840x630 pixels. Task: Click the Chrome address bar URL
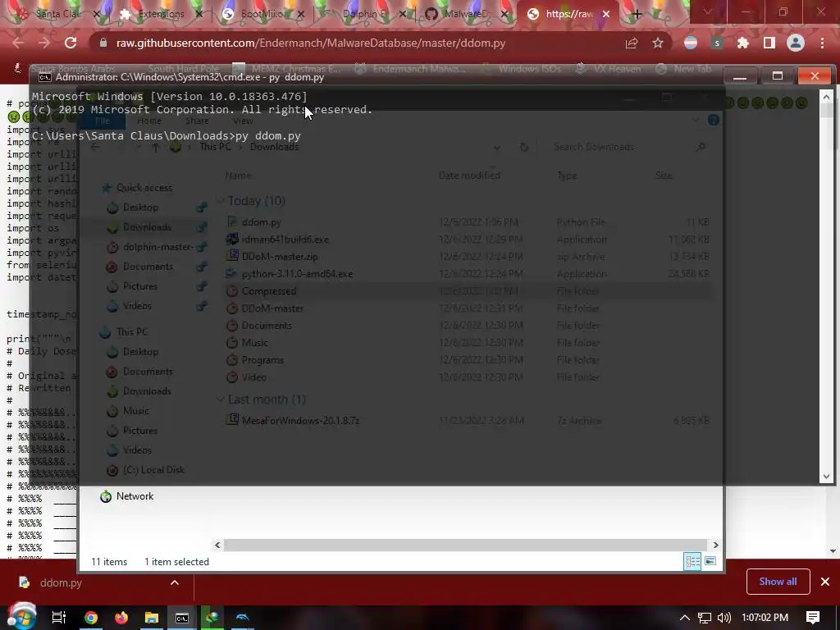(311, 43)
